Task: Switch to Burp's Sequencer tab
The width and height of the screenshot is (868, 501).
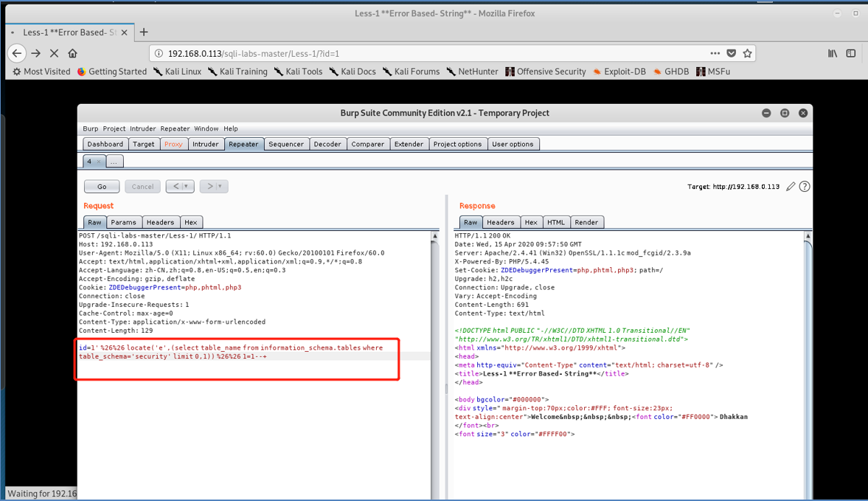Action: point(286,144)
